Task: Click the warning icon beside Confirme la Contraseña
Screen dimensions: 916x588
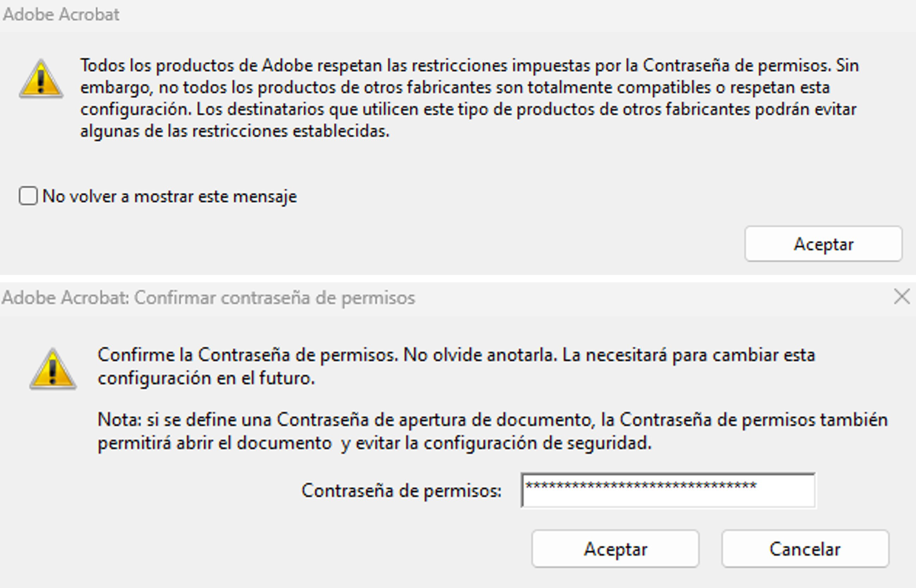Action: pos(53,368)
